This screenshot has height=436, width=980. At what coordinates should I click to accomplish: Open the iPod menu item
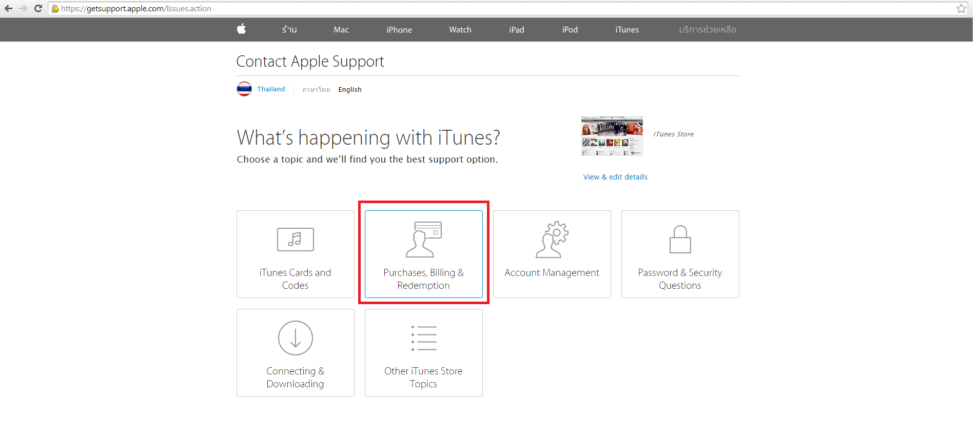pyautogui.click(x=570, y=30)
